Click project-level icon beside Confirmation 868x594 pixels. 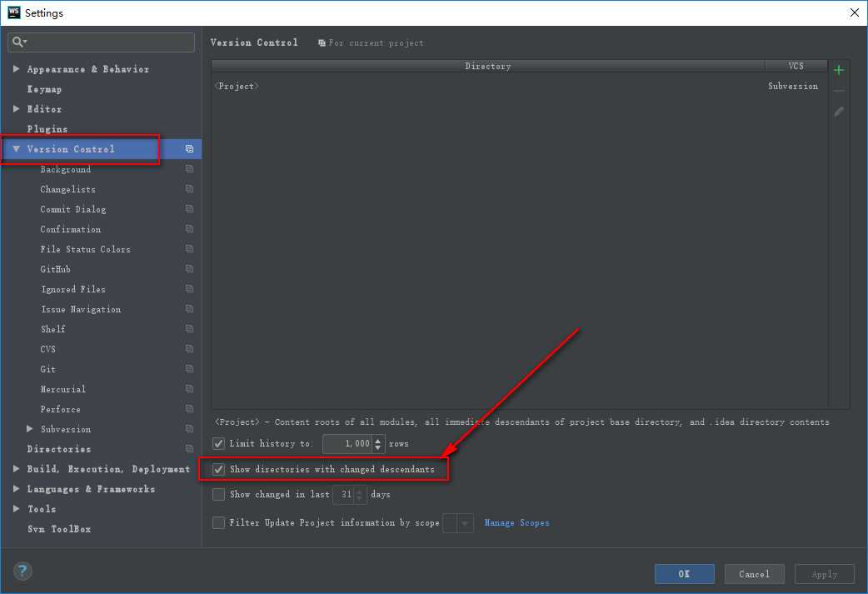tap(189, 228)
